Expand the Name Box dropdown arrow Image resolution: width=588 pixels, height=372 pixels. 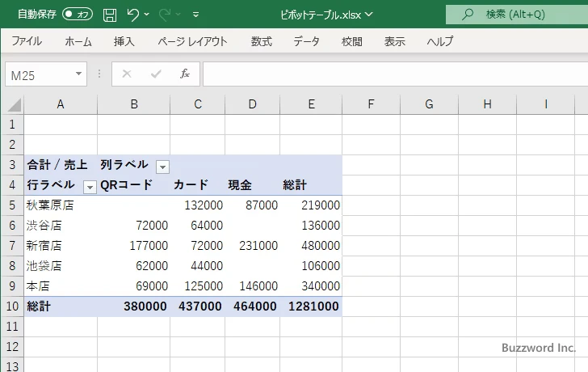[x=79, y=74]
